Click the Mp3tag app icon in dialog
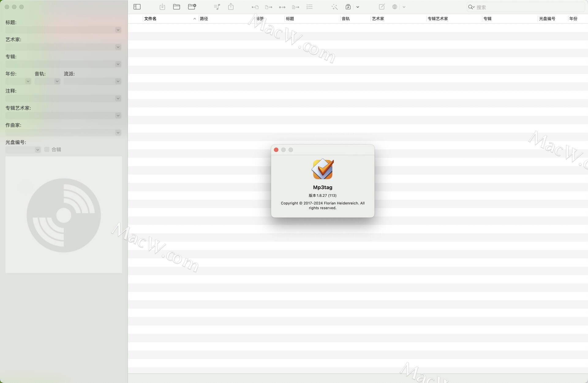 coord(323,169)
